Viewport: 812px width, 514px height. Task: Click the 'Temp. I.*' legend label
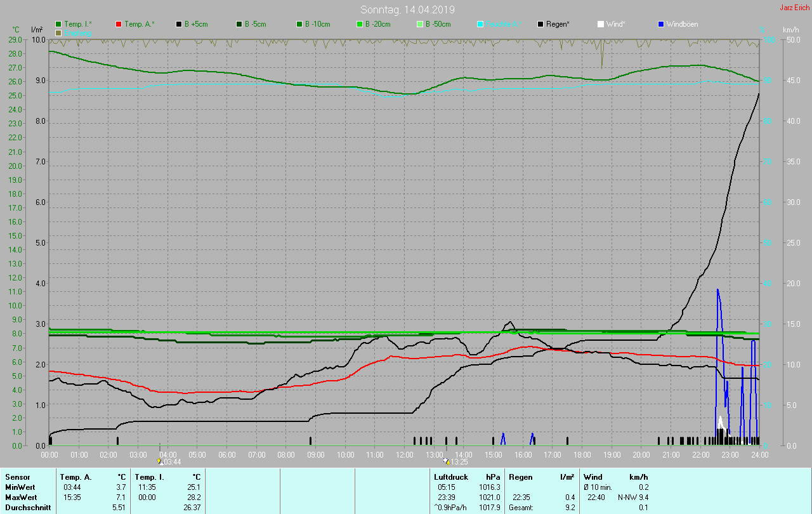78,24
